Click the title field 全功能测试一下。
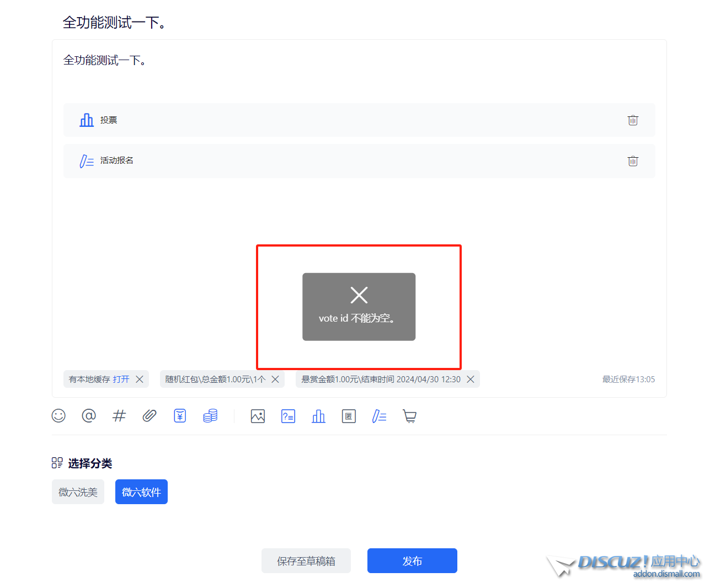 (115, 23)
